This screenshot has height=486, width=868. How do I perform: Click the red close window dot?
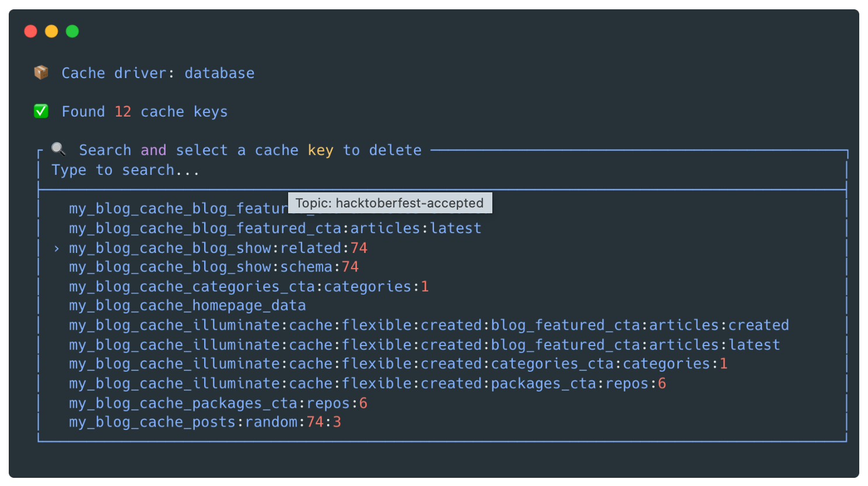tap(31, 31)
